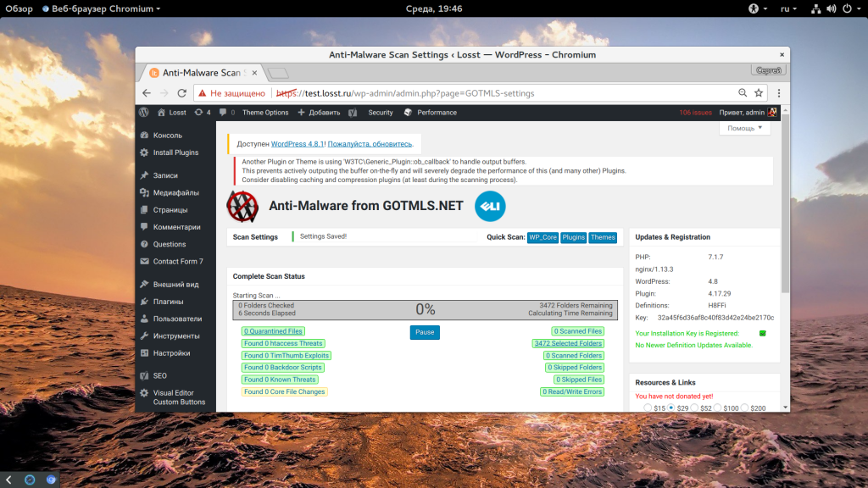Open the Веб-браузер Chromium app menu

point(102,8)
